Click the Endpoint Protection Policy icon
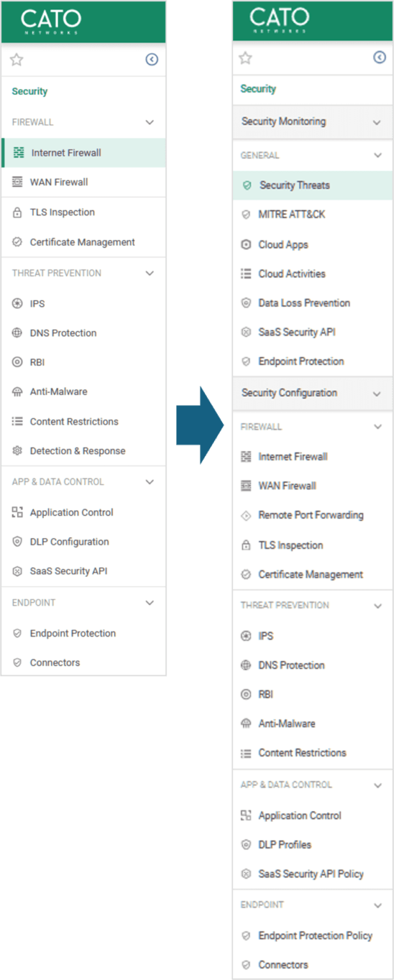 (246, 936)
